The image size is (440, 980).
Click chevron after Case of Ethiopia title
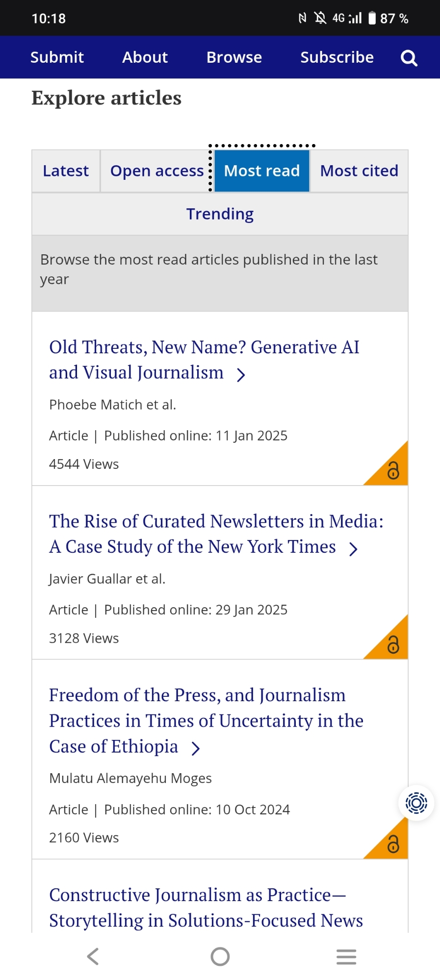click(196, 748)
